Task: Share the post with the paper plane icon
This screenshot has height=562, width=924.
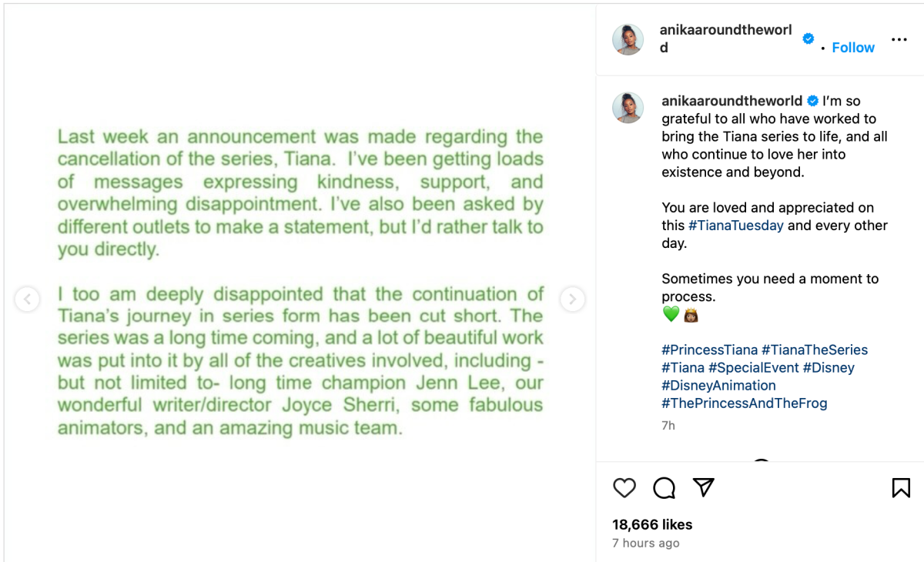Action: (703, 487)
